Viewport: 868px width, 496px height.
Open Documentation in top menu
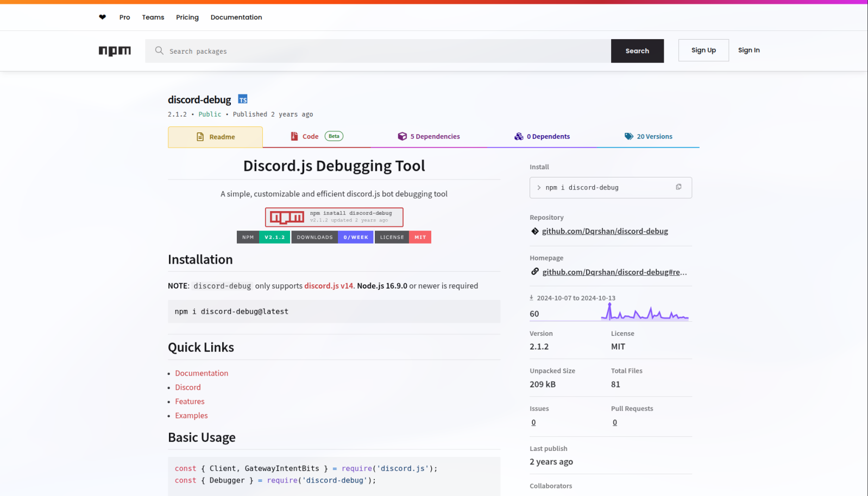pyautogui.click(x=236, y=17)
